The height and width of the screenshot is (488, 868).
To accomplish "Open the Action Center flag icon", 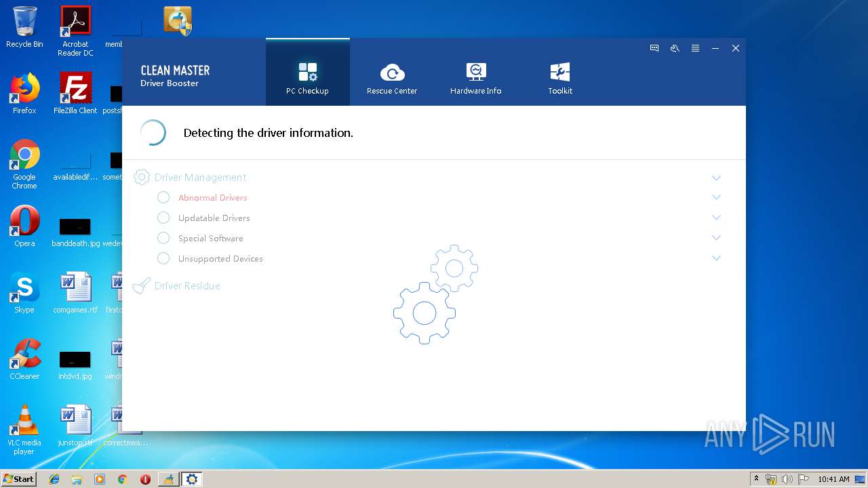I will [x=804, y=479].
